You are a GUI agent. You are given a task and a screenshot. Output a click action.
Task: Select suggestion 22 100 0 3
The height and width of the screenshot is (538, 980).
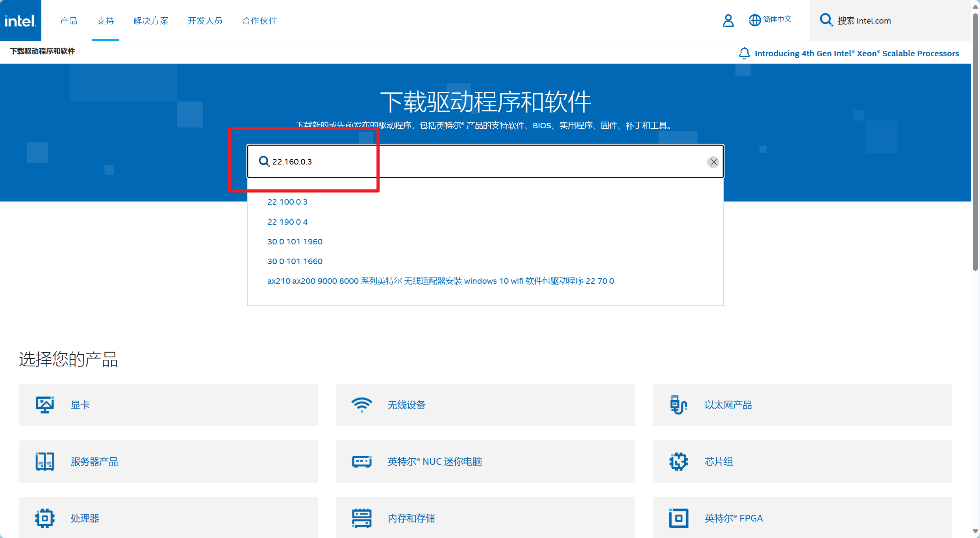tap(287, 202)
